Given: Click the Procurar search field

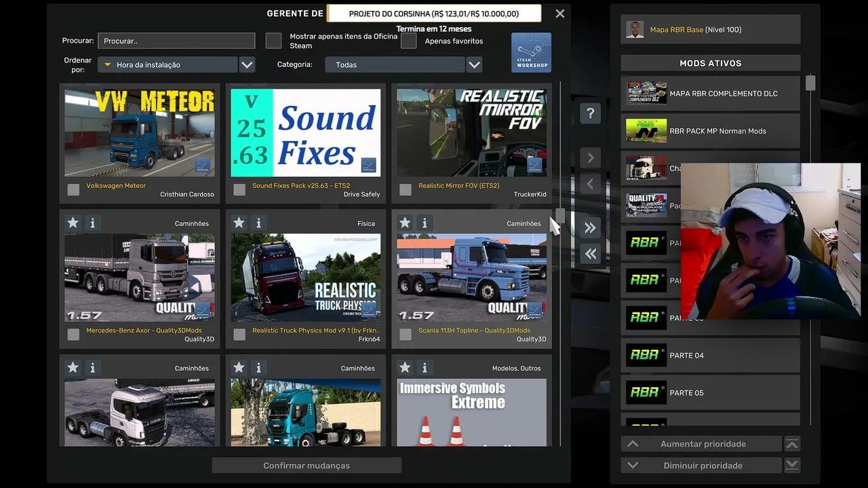Looking at the screenshot, I should tap(176, 41).
